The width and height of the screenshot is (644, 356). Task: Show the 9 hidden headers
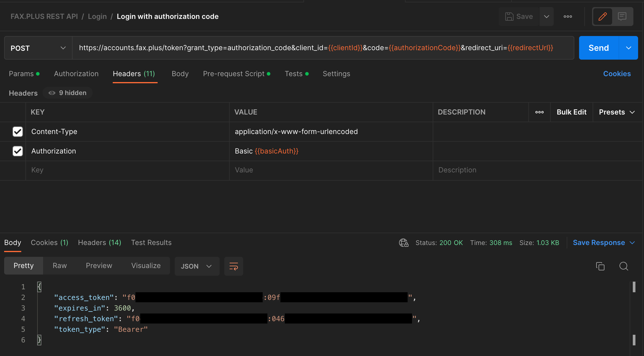tap(68, 93)
